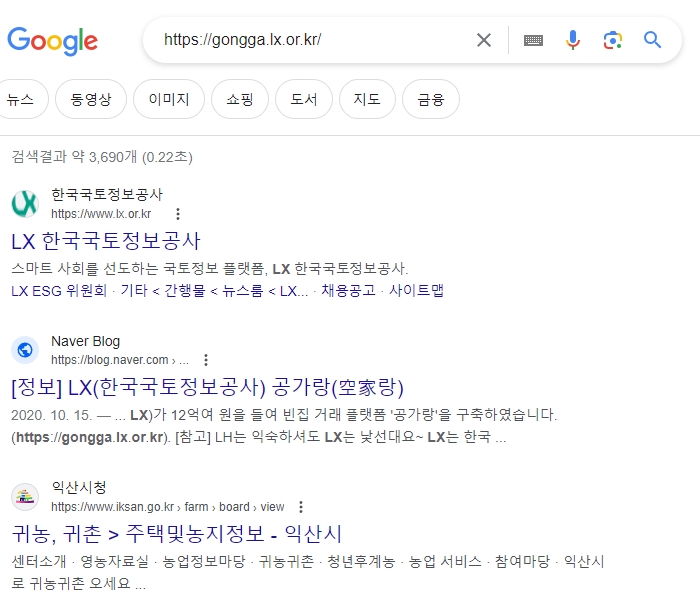Open more options for blog.naver.com result
This screenshot has height=612, width=700.
click(x=206, y=360)
